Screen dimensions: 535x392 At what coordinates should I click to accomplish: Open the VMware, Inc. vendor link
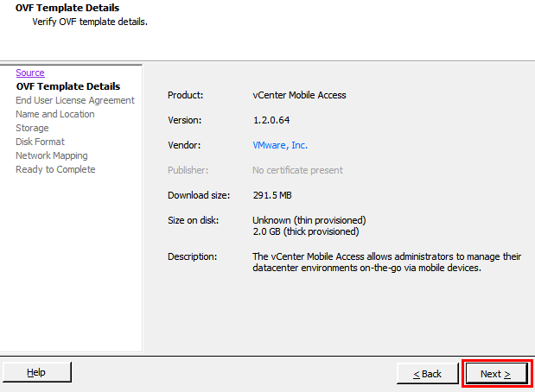[x=280, y=145]
